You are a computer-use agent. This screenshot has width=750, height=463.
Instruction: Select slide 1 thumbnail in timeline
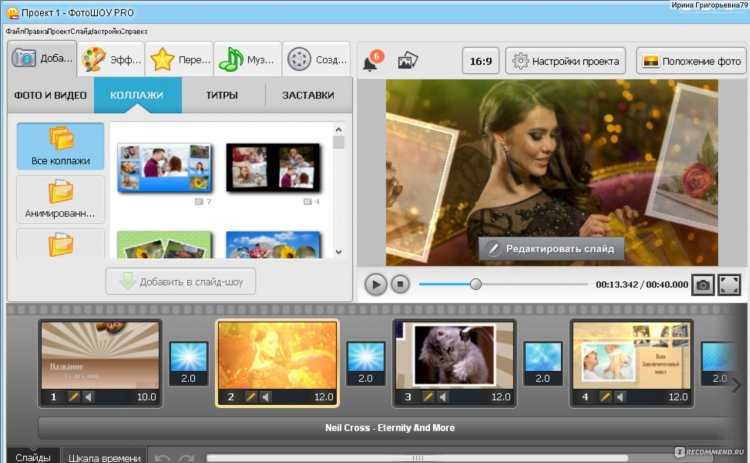(100, 355)
